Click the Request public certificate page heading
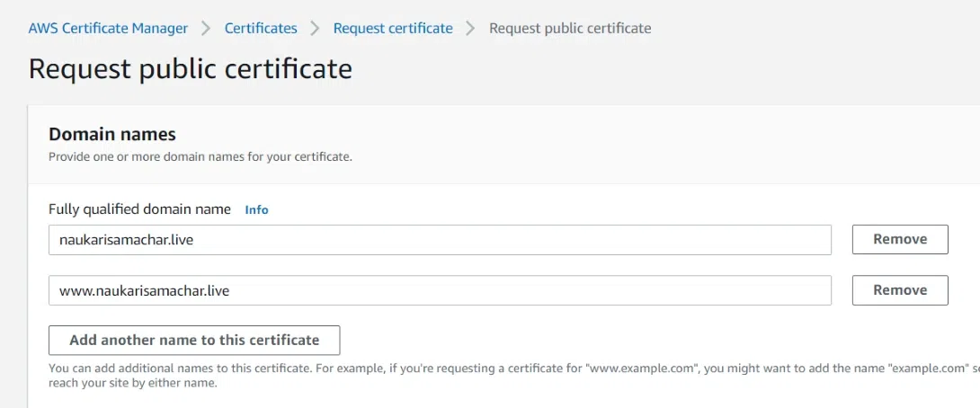The height and width of the screenshot is (408, 980). pos(191,69)
